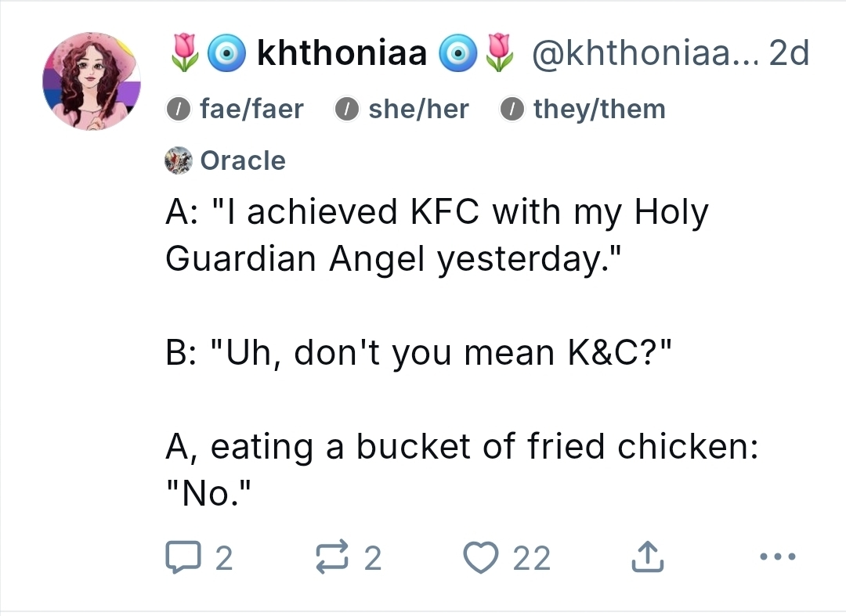846x616 pixels.
Task: Click the Oracle label under the pronouns
Action: coord(243,160)
